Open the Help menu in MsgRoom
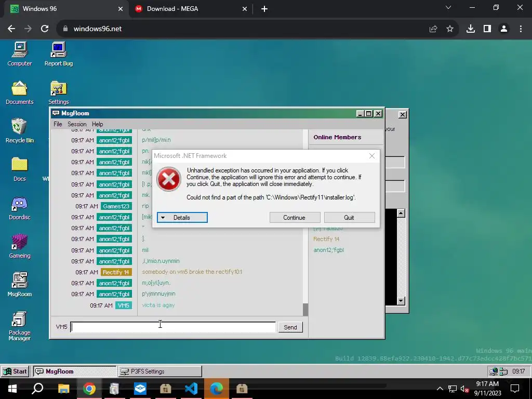Viewport: 532px width, 399px height. pyautogui.click(x=97, y=124)
